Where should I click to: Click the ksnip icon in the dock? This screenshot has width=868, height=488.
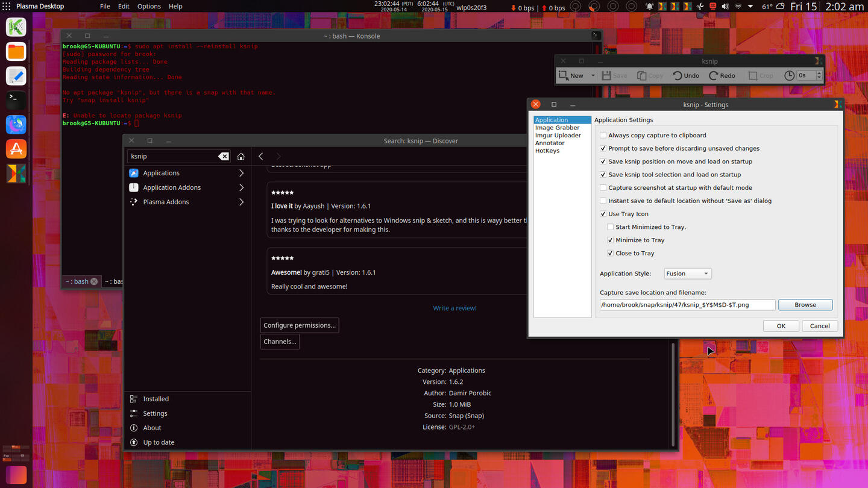click(x=16, y=174)
